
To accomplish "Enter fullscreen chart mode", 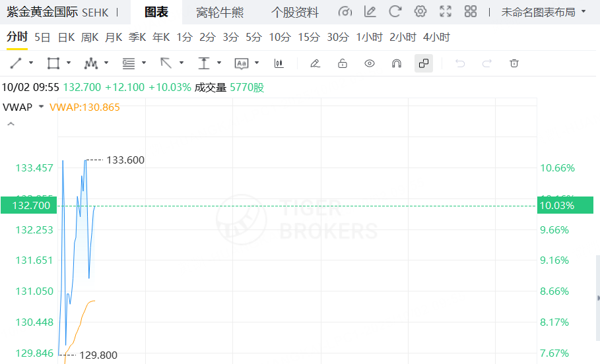I will coord(446,12).
